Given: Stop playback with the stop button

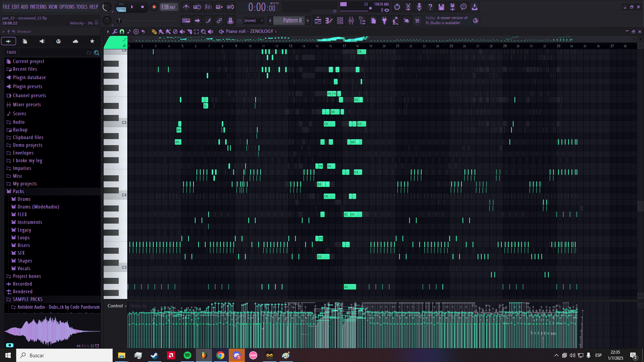Looking at the screenshot, I should tap(142, 7).
